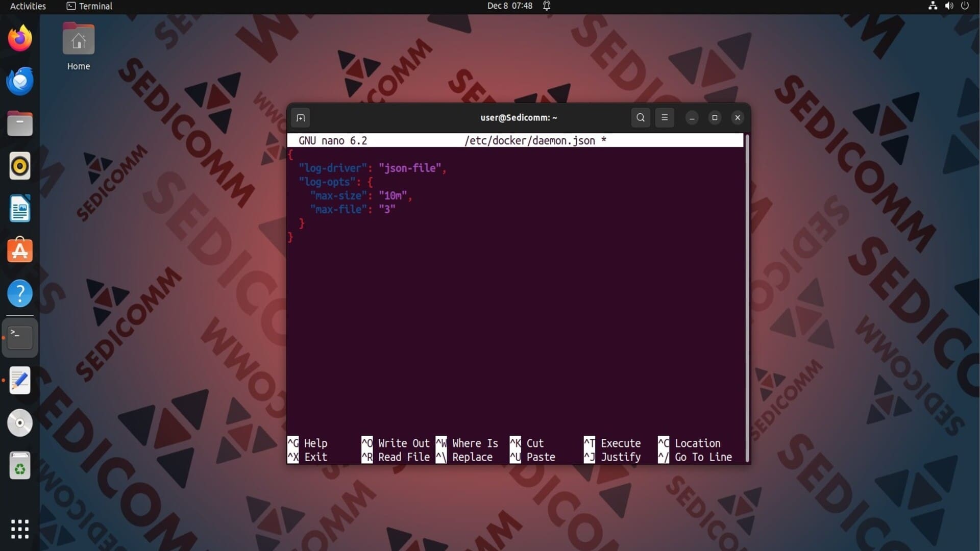Open the Terminal app menu
Image resolution: width=980 pixels, height=551 pixels.
point(89,6)
